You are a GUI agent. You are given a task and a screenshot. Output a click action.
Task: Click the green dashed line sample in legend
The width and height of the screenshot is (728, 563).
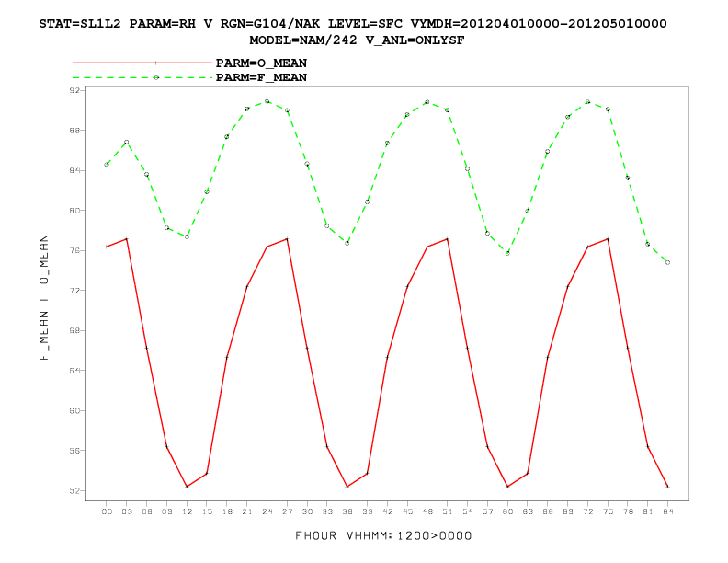142,77
